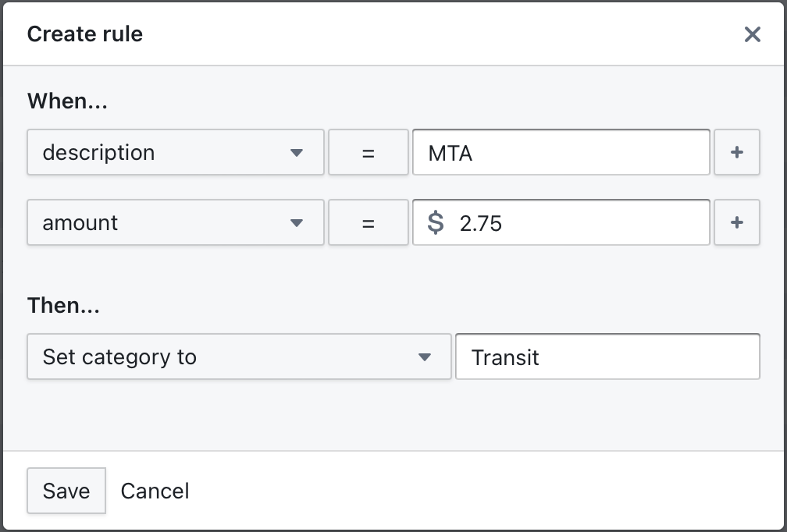Click the = operator for the description condition
The width and height of the screenshot is (787, 532).
(368, 152)
